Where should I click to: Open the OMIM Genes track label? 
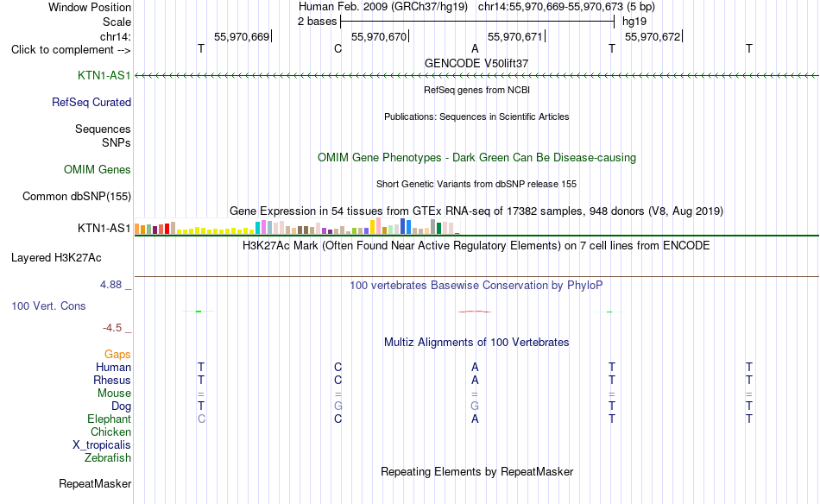tap(98, 169)
